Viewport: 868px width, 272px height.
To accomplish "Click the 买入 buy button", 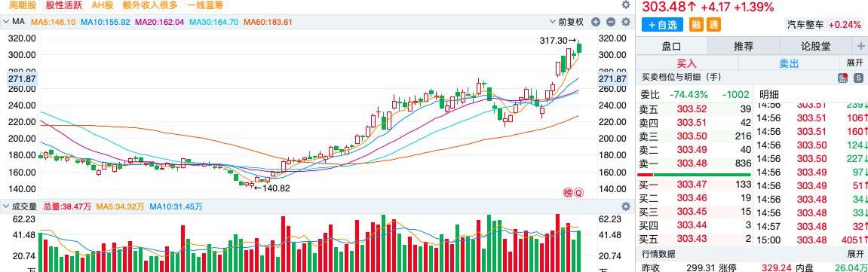I will [x=687, y=63].
